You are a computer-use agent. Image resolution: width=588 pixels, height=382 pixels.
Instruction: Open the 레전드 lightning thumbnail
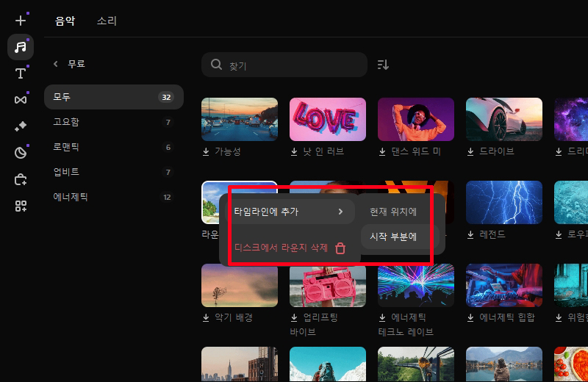pyautogui.click(x=504, y=203)
